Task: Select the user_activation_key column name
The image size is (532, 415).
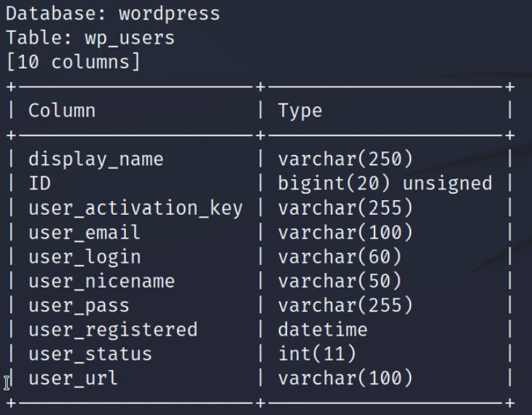Action: (136, 207)
